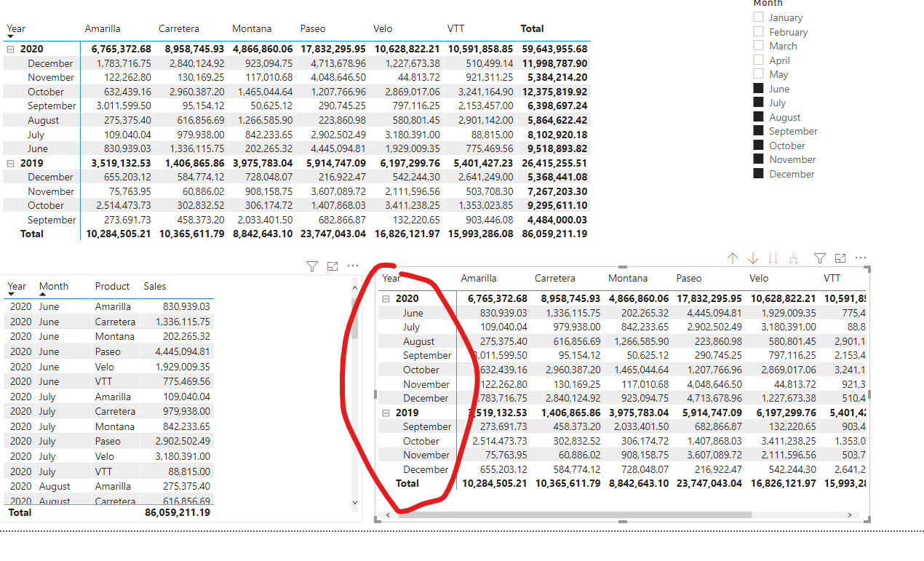Viewport: 924px width, 561px height.
Task: Click Velo column header in top matrix
Action: pyautogui.click(x=383, y=28)
